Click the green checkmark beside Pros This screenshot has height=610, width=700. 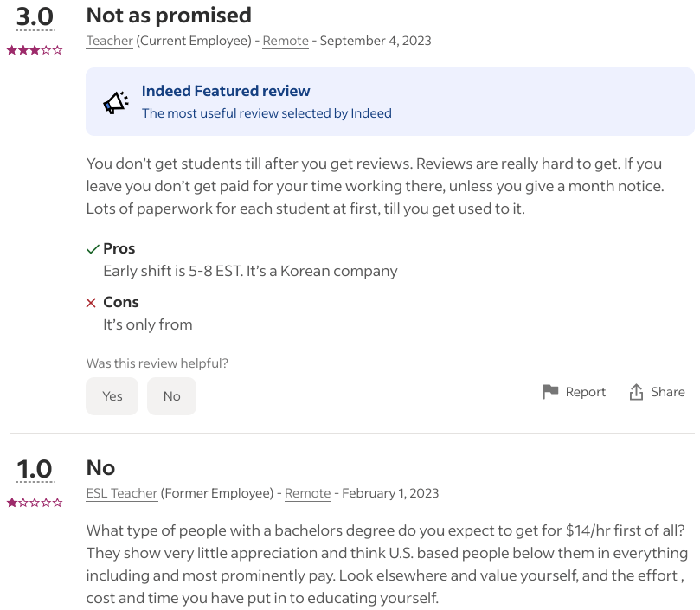click(90, 249)
